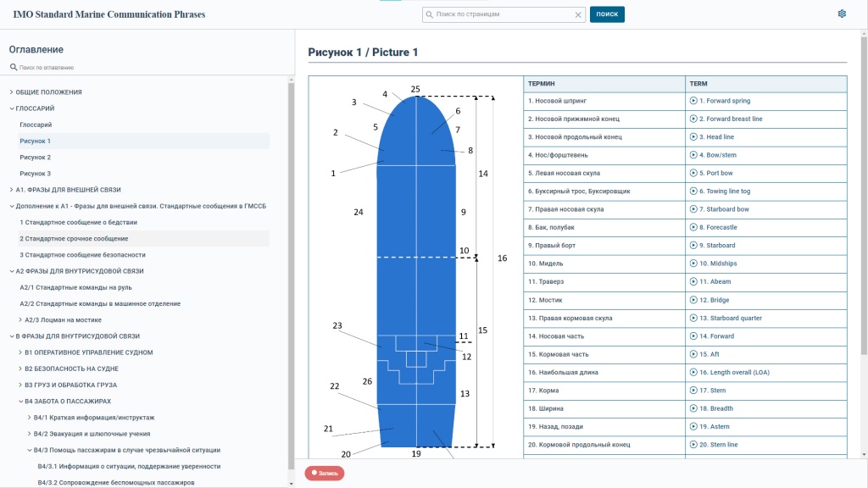Expand A2/3 Лоцман на мостике

point(20,319)
